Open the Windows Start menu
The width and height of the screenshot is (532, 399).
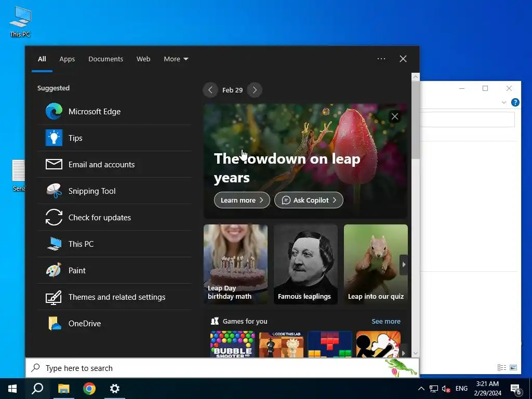point(12,389)
